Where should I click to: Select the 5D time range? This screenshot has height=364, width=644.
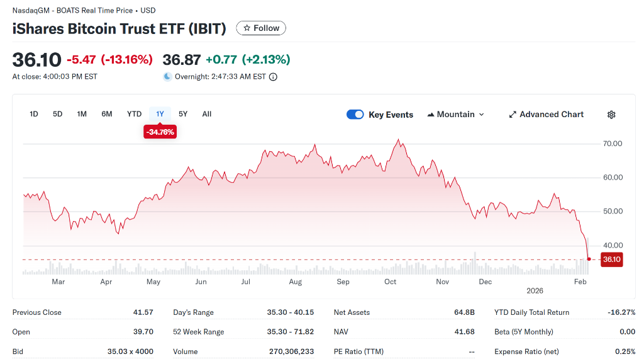[58, 114]
